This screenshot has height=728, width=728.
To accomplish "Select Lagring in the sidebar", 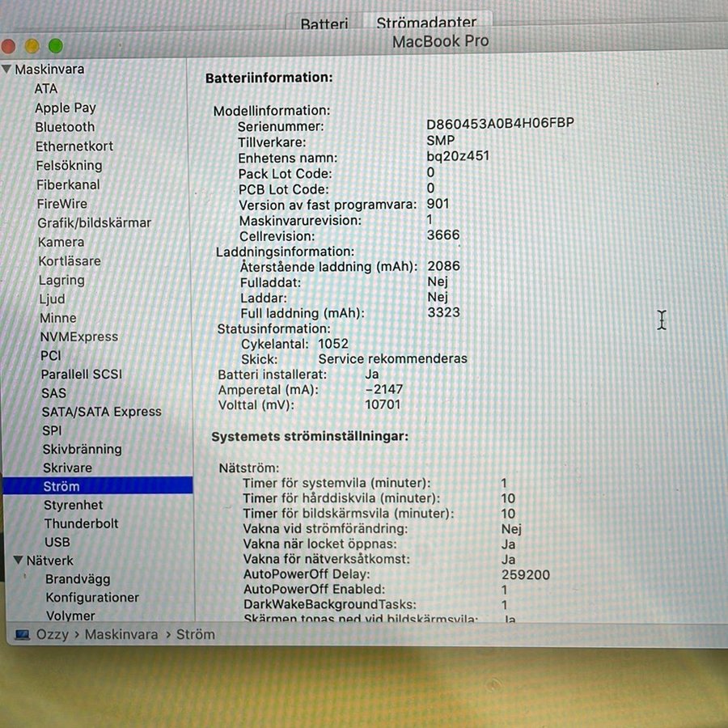I will tap(61, 280).
